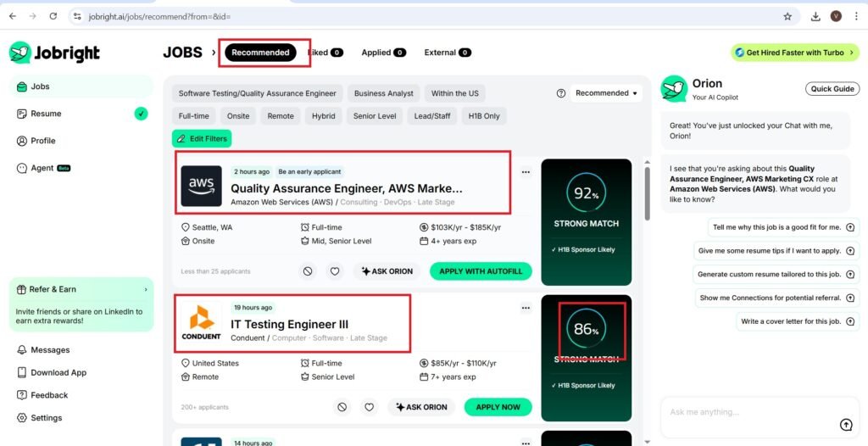The image size is (868, 446).
Task: Reload the page in the browser
Action: coord(53,16)
